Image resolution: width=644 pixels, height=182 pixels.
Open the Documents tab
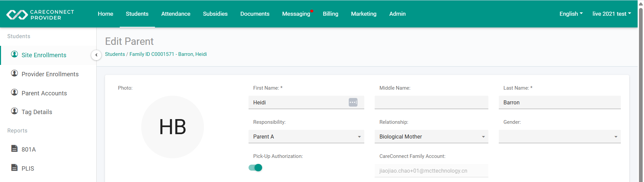(x=255, y=14)
